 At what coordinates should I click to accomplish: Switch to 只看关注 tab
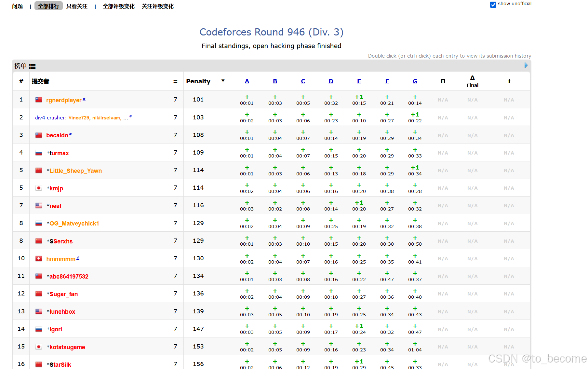click(x=77, y=6)
